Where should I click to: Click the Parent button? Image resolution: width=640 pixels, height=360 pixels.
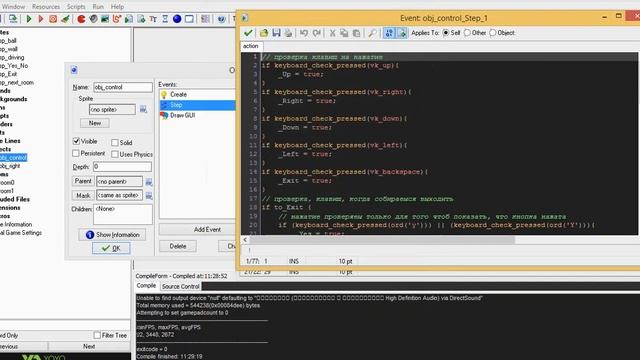(x=83, y=181)
